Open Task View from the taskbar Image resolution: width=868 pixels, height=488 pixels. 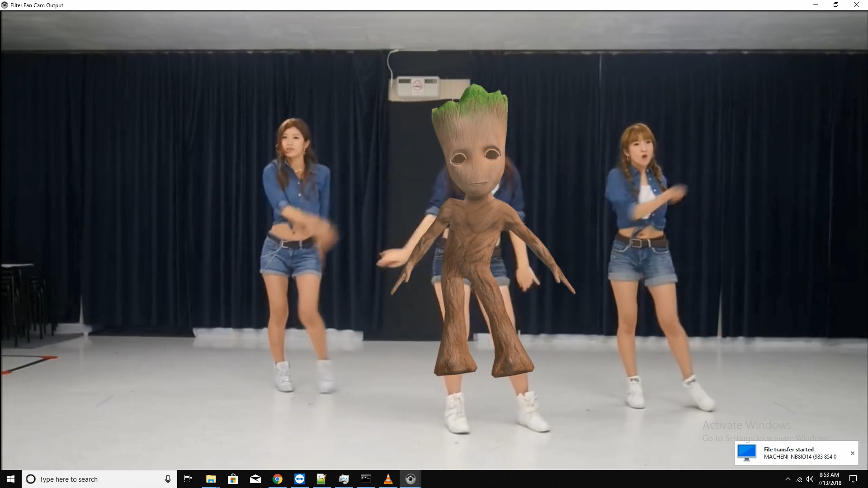pyautogui.click(x=188, y=479)
